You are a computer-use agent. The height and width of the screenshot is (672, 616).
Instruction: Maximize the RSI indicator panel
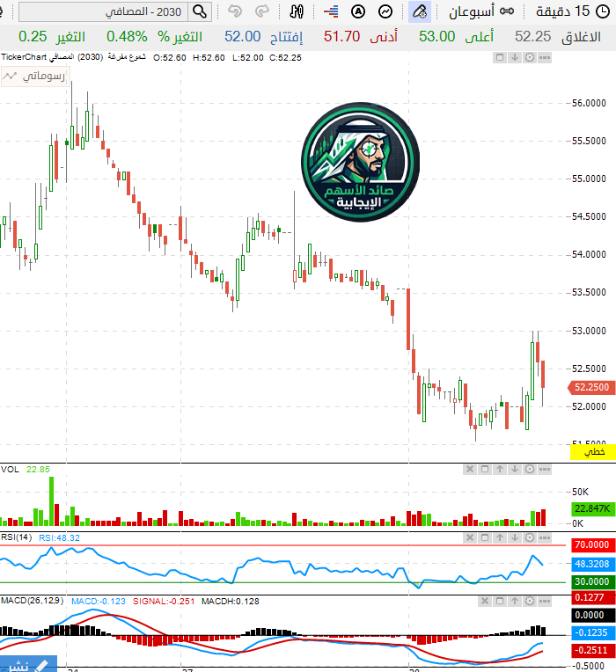pyautogui.click(x=485, y=537)
